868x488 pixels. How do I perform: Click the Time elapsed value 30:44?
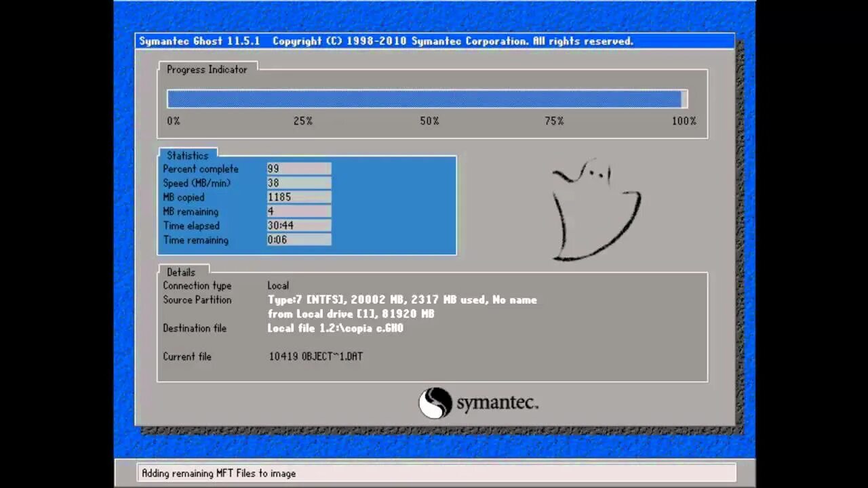tap(299, 226)
